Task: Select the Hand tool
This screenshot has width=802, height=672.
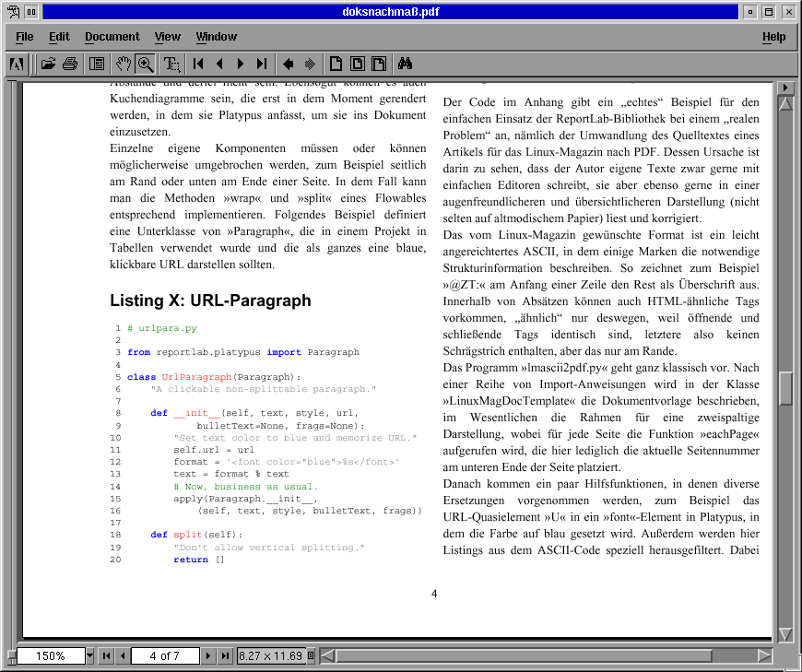Action: pos(124,65)
